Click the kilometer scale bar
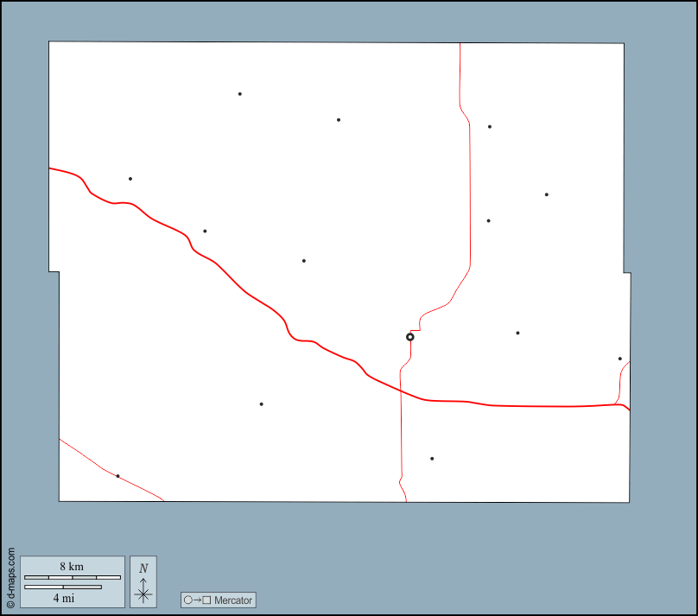The image size is (698, 616). point(72,577)
